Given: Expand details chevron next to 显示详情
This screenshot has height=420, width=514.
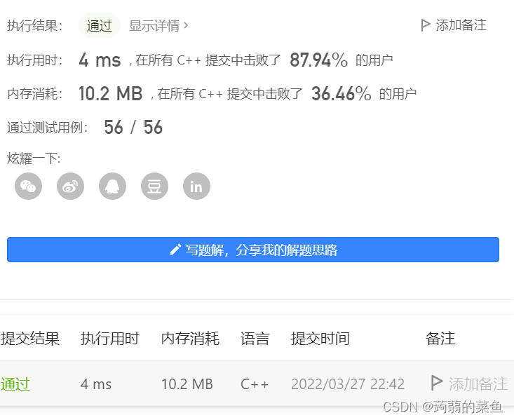Looking at the screenshot, I should 186,25.
